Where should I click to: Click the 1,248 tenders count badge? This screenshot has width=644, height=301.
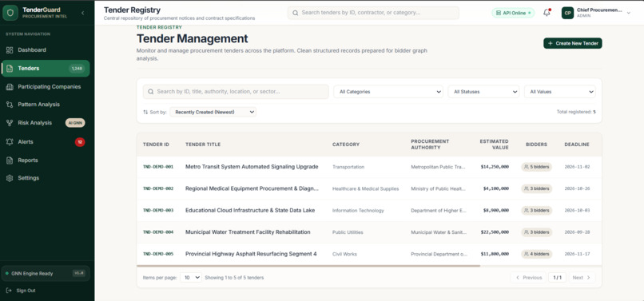pos(77,69)
